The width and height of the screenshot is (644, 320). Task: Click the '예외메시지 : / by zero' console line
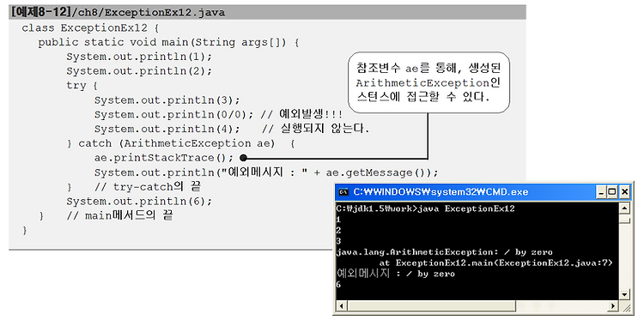pos(396,274)
